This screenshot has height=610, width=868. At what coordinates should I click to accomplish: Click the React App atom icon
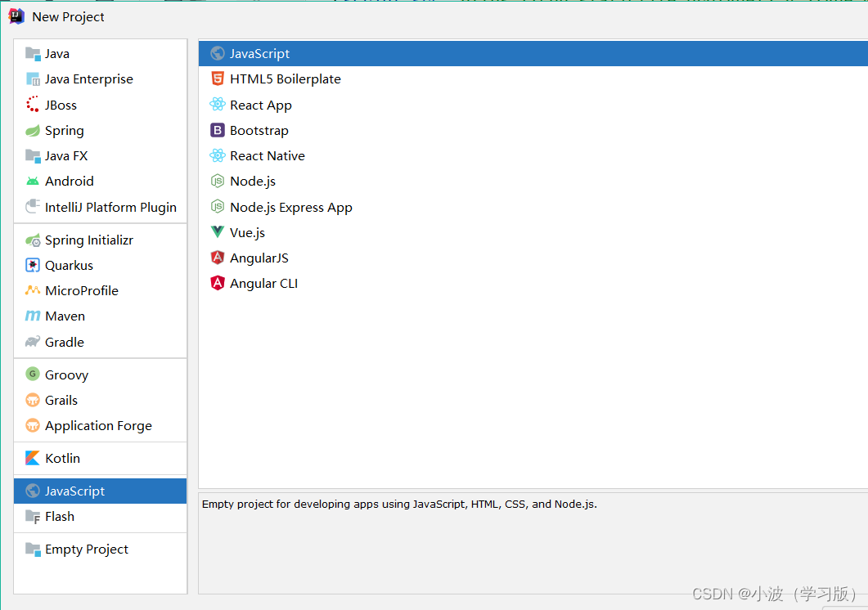pos(218,105)
